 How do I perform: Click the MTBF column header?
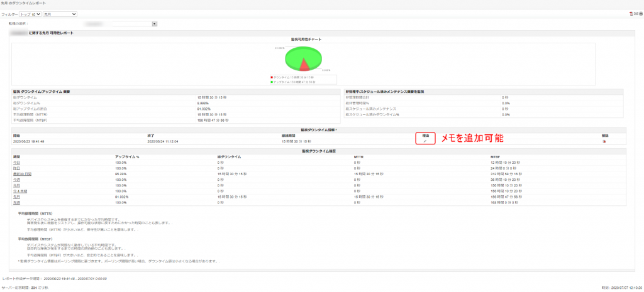click(496, 156)
